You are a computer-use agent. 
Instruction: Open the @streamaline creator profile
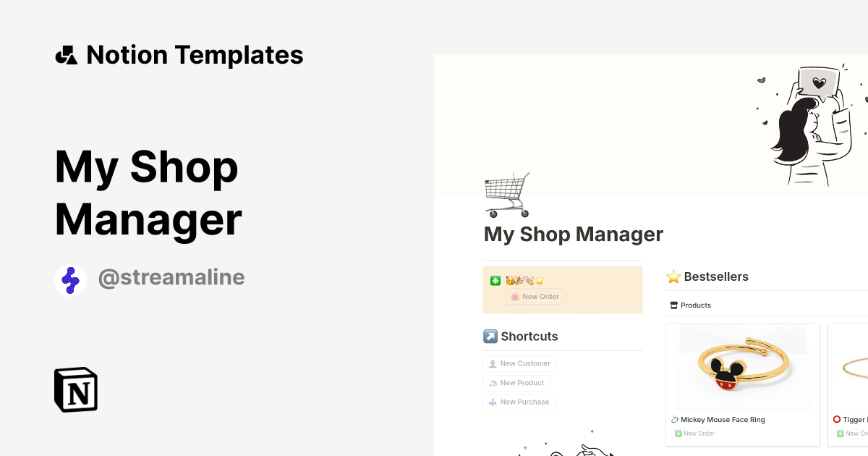pos(171,277)
